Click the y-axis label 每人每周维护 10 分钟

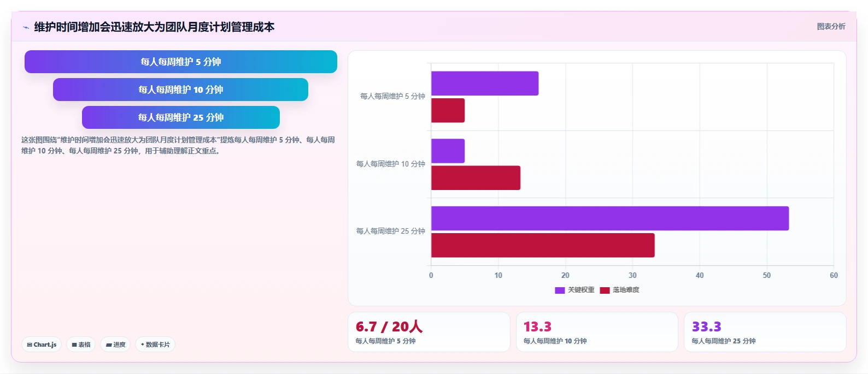pos(391,164)
